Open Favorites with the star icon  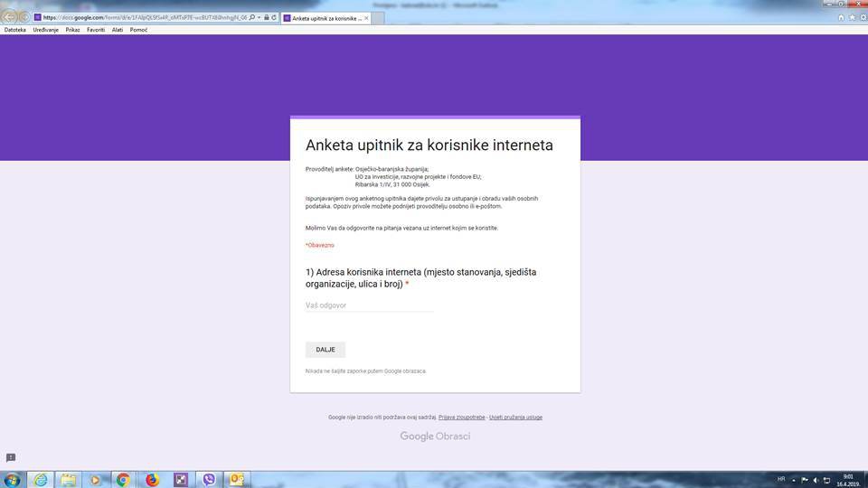tap(852, 18)
